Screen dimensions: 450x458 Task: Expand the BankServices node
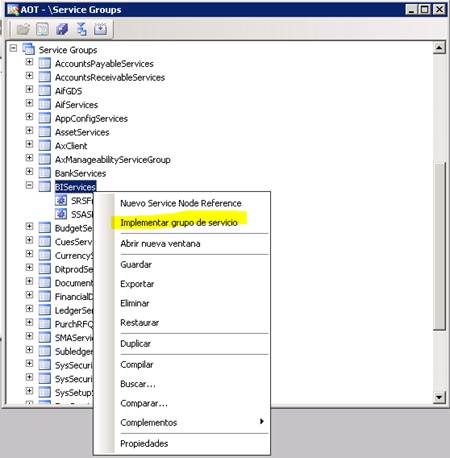[x=29, y=172]
